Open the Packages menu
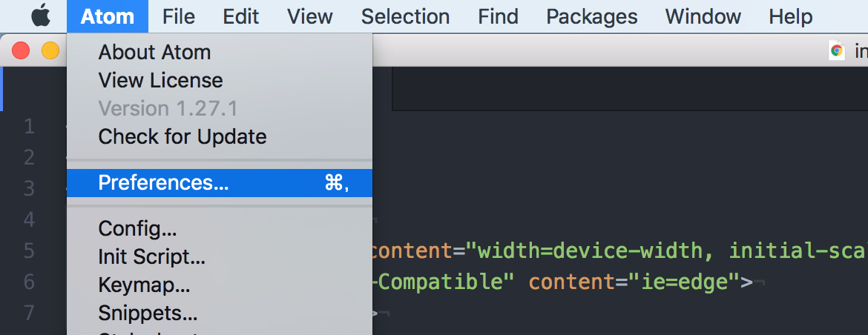 click(591, 16)
